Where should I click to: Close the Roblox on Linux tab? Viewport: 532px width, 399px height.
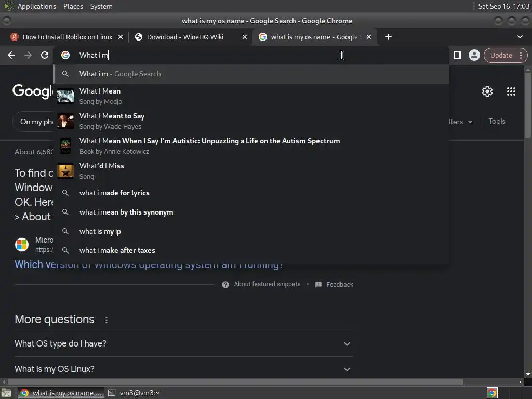[x=121, y=37]
